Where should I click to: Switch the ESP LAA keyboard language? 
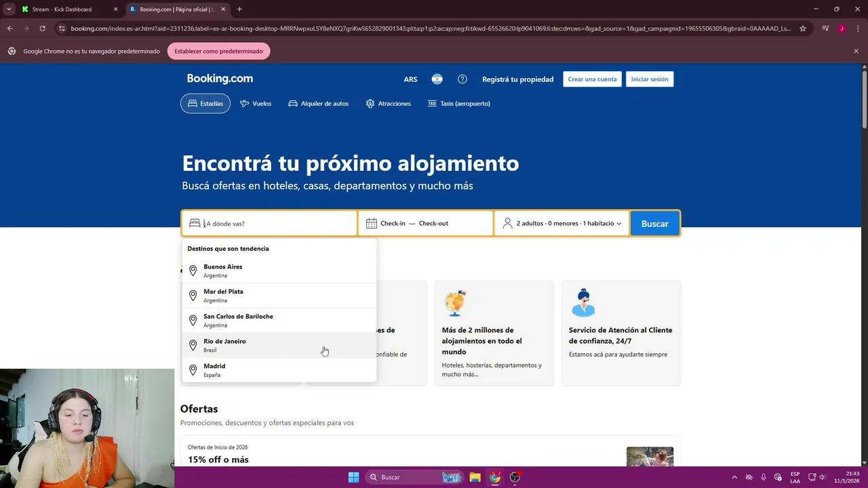(795, 477)
